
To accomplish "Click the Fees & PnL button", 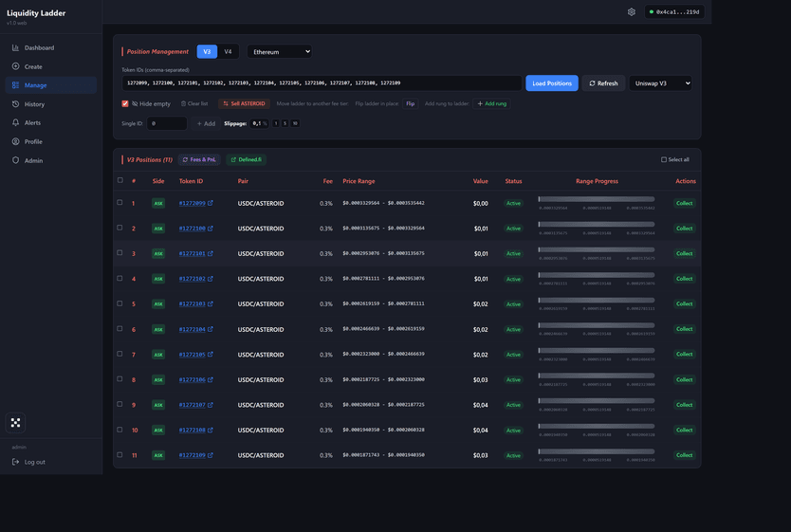I will 199,160.
